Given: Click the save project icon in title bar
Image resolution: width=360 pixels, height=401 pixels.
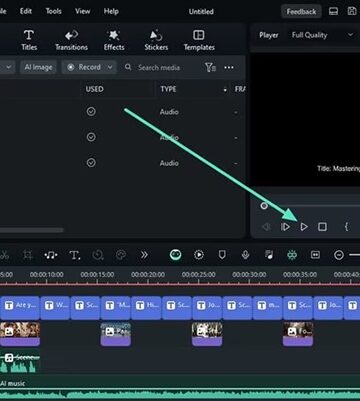Looking at the screenshot, I should coord(352,11).
